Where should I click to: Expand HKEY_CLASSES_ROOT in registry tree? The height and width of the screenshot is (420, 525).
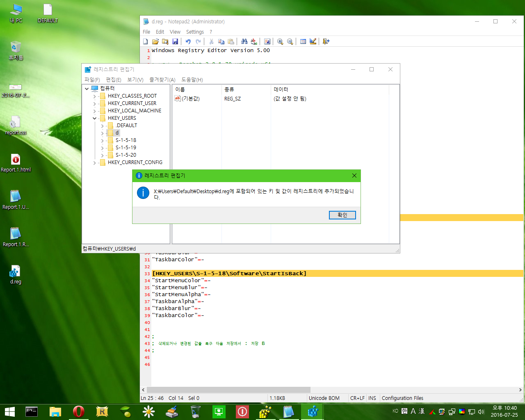point(94,96)
